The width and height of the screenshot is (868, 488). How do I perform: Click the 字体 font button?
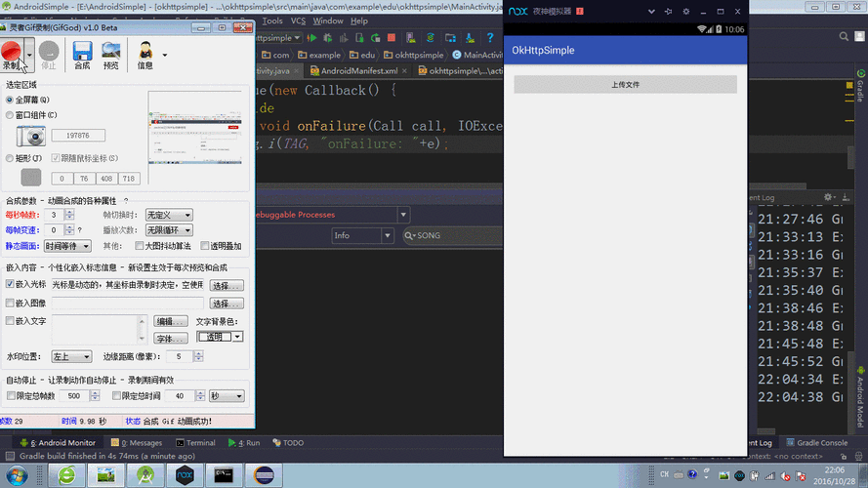(171, 338)
